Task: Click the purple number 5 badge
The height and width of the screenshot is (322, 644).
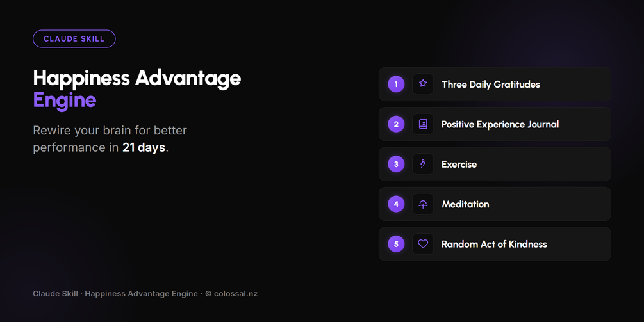Action: (x=396, y=244)
